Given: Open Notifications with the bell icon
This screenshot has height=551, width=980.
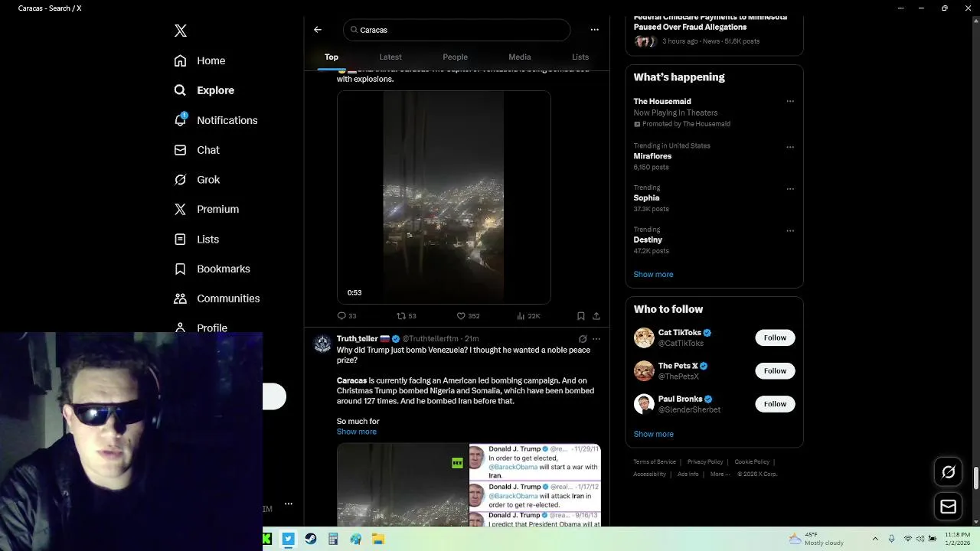Looking at the screenshot, I should pyautogui.click(x=216, y=120).
